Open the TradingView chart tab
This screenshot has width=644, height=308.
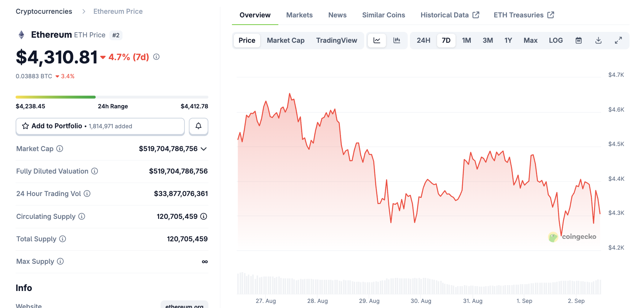(337, 40)
